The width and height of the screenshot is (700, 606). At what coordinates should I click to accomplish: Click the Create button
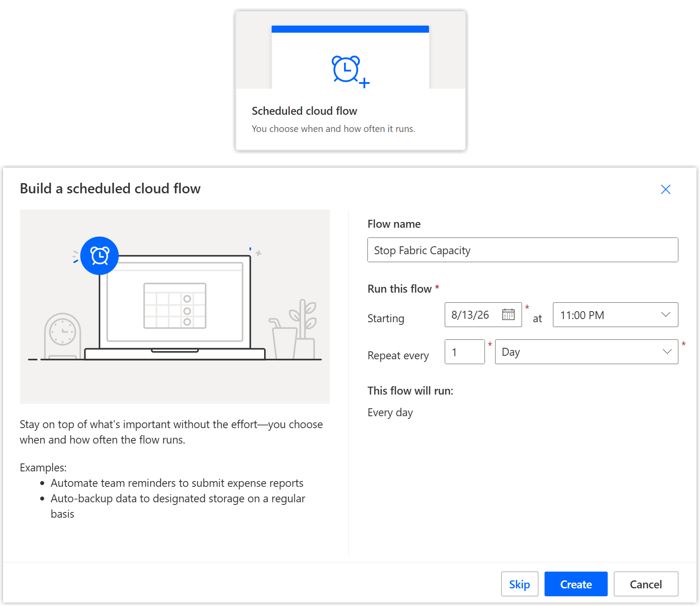576,584
